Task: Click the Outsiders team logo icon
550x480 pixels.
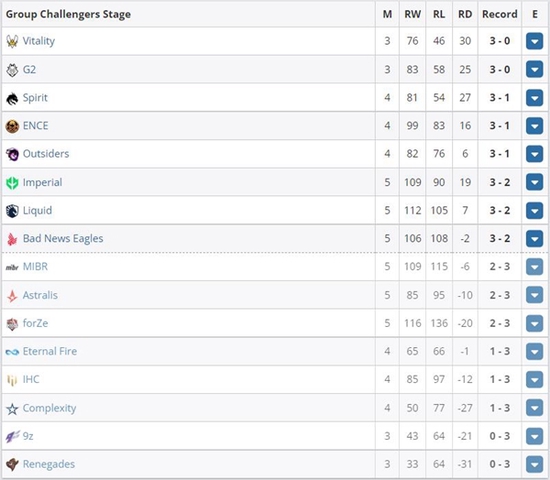Action: 12,154
